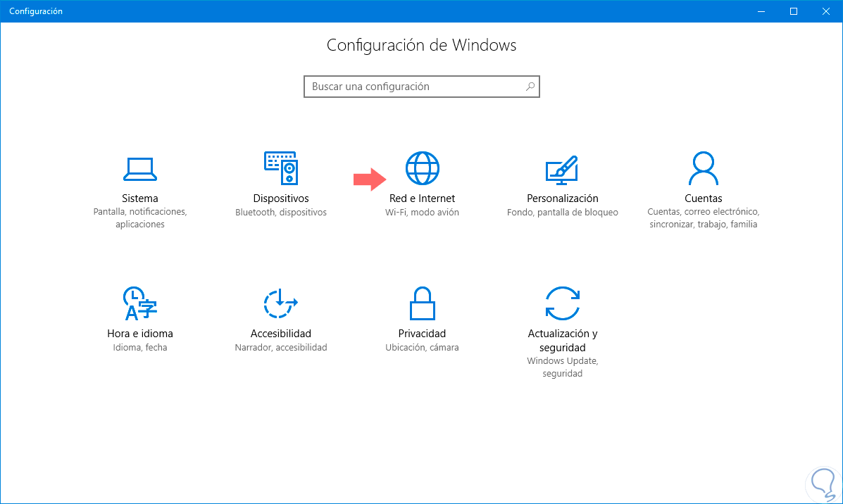Select the Cuentas person icon
Screen dimensions: 843x504
(703, 169)
